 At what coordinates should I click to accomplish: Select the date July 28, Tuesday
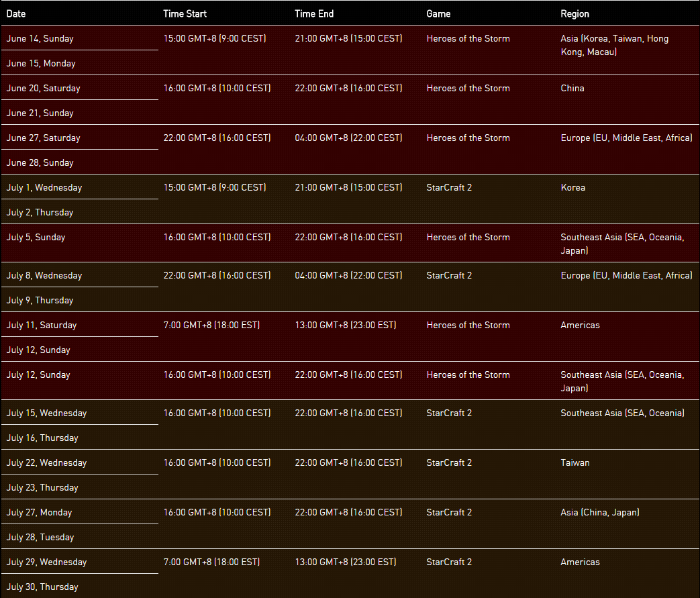pos(40,538)
